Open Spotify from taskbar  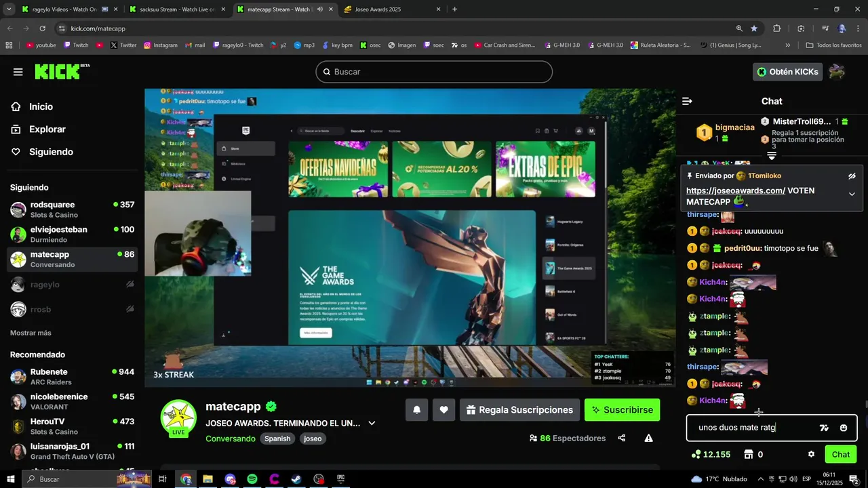(x=252, y=479)
